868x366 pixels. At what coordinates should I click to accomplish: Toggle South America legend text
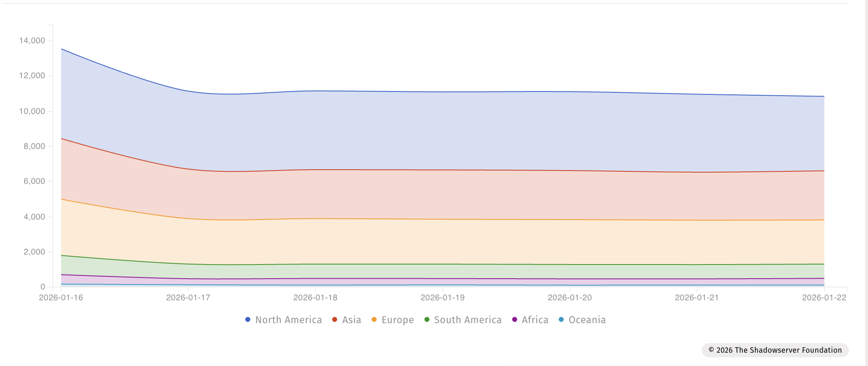[468, 320]
